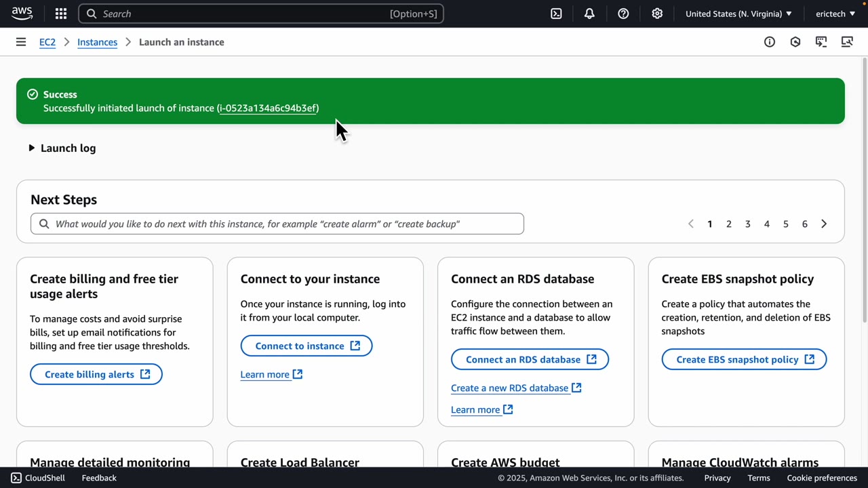Screen dimensions: 868x488
Task: Launch CloudShell from the top bar icon
Action: pyautogui.click(x=556, y=14)
